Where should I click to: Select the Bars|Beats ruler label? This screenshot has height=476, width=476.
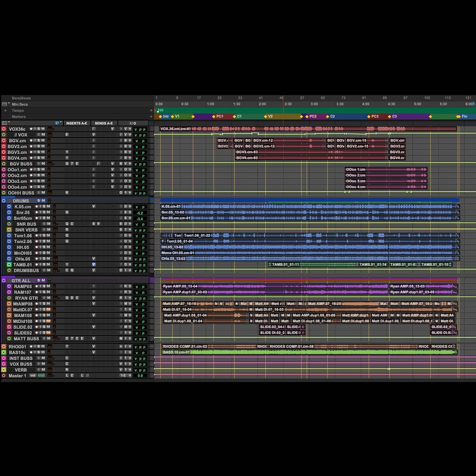[x=21, y=98]
